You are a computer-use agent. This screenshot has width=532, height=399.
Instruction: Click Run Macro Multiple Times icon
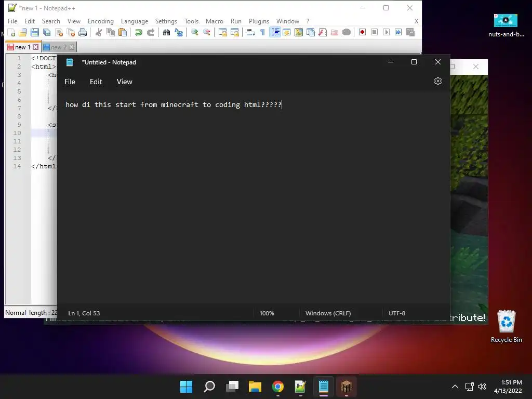click(x=398, y=32)
